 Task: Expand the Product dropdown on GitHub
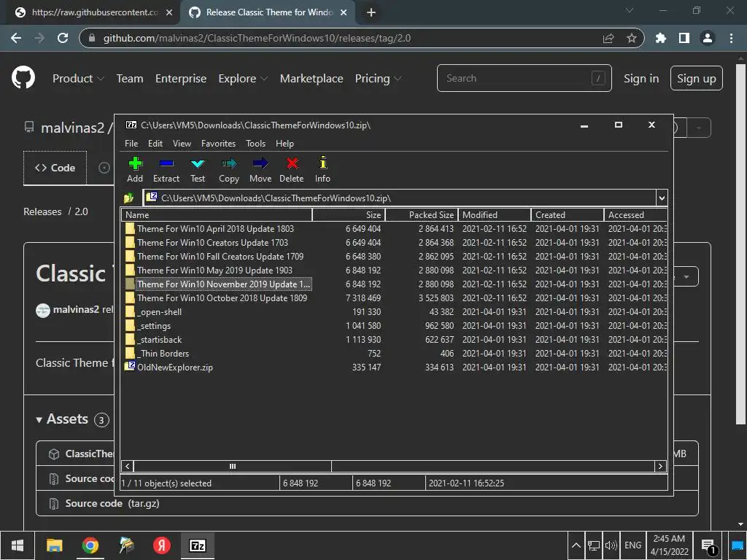[x=78, y=79]
